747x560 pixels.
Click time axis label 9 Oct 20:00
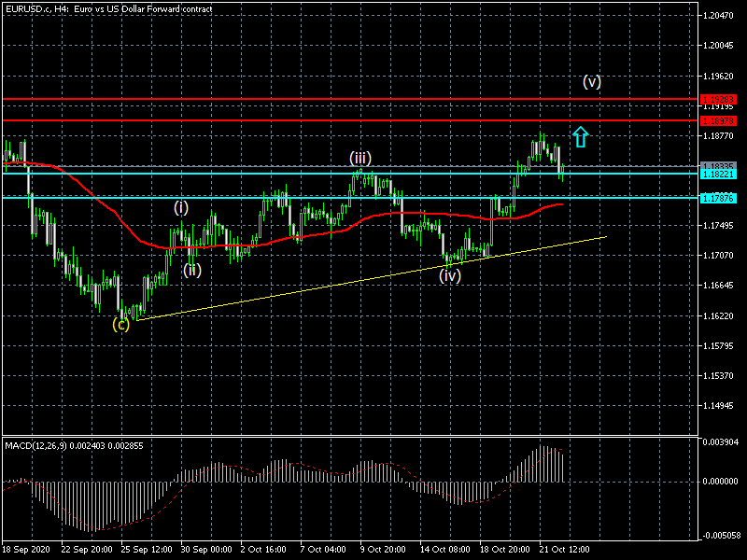point(383,549)
